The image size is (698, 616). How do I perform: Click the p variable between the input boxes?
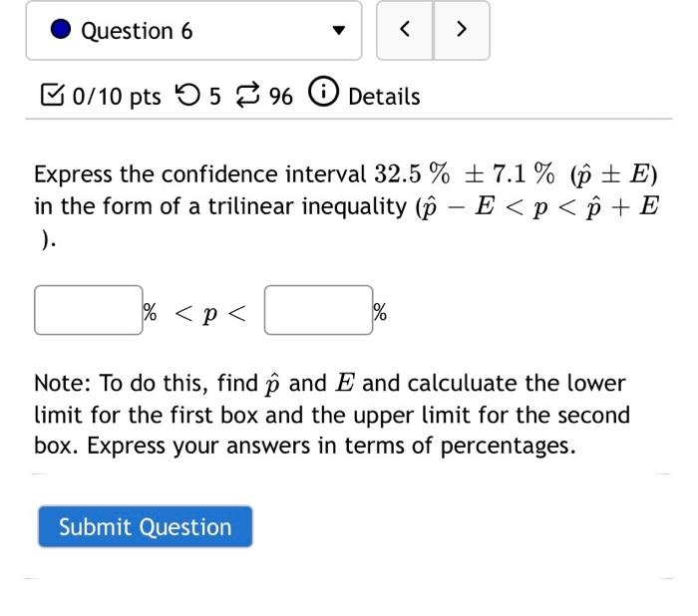click(210, 314)
